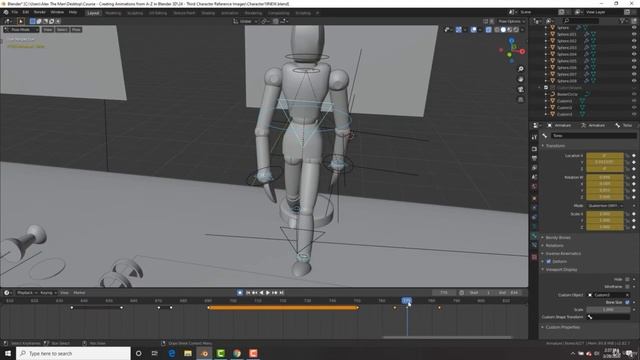Open the Output properties tab
Screen dimensions: 640x360
point(534,158)
